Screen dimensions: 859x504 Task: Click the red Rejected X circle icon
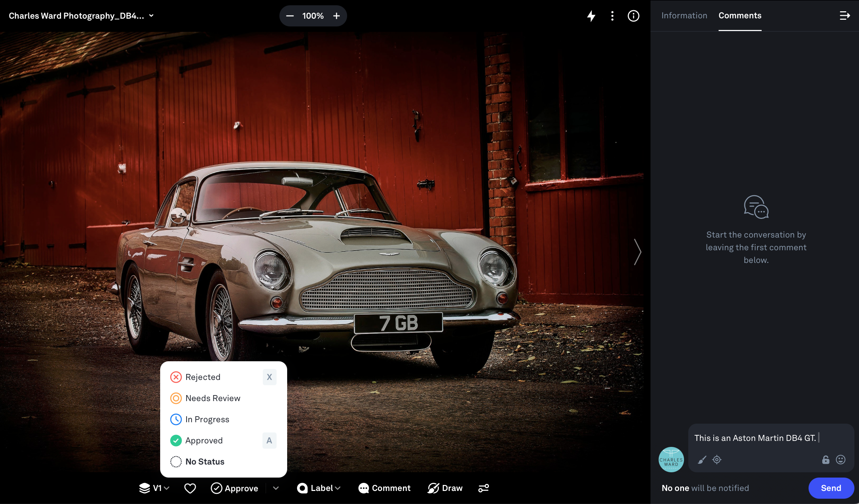176,377
